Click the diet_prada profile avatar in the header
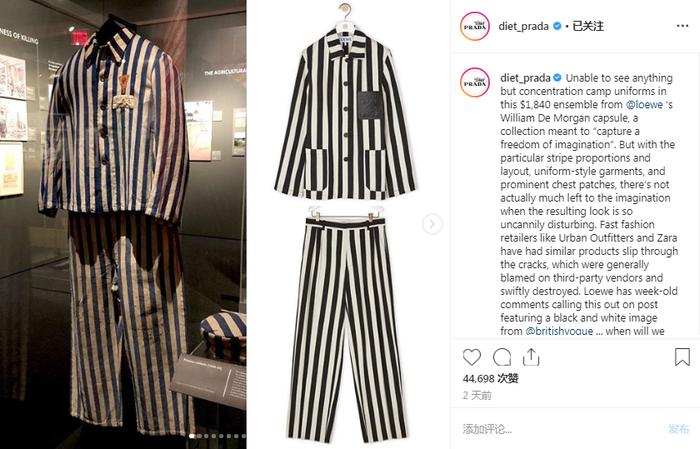700x449 pixels. (x=475, y=26)
